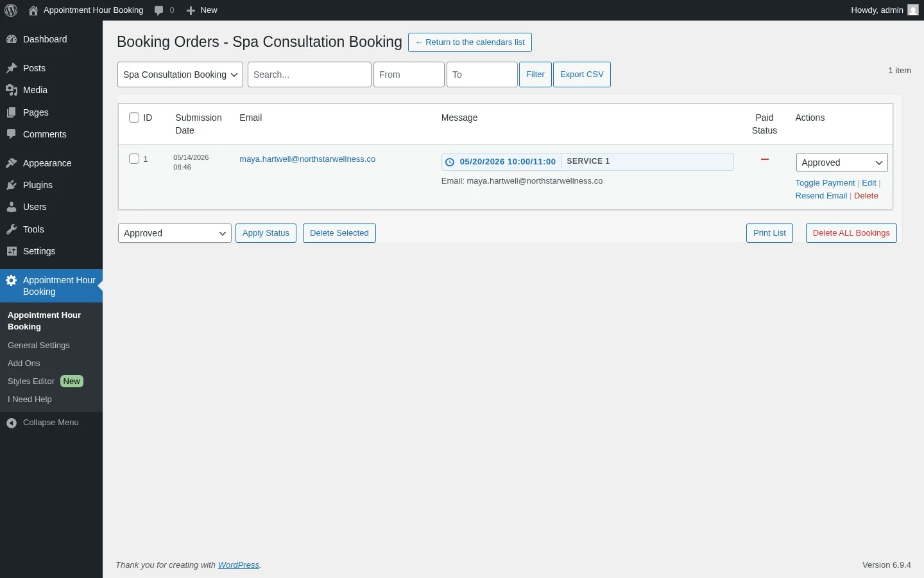Click Export CSV button
Screen dimensions: 924x578
click(x=582, y=74)
